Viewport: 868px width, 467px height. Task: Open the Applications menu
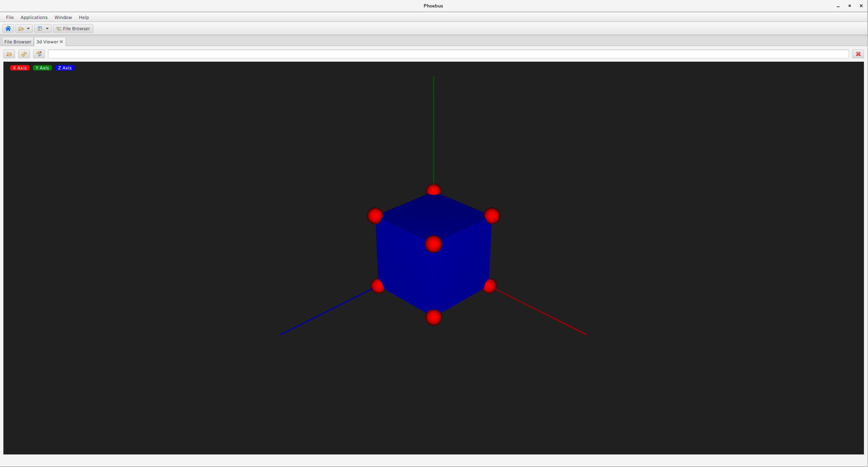click(x=34, y=17)
